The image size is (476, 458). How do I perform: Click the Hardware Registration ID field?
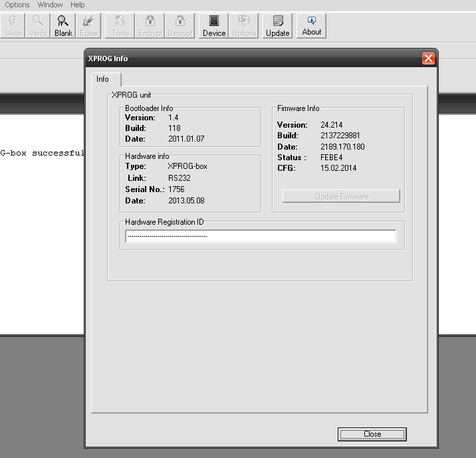coord(261,236)
